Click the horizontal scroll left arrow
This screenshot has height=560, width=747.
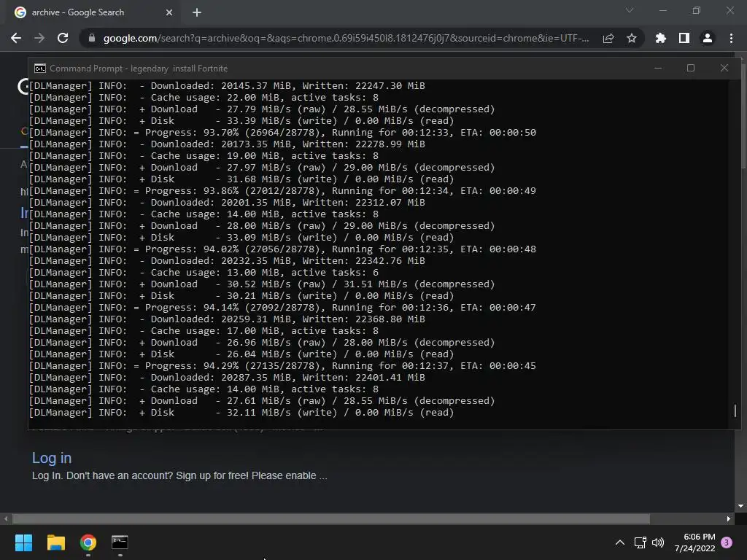point(5,518)
